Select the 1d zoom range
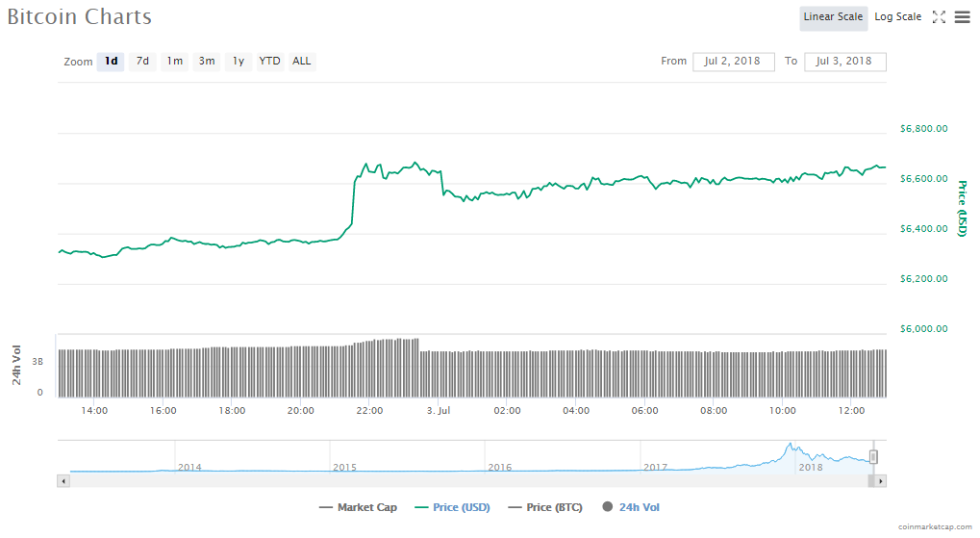Viewport: 980px width, 538px height. point(111,62)
